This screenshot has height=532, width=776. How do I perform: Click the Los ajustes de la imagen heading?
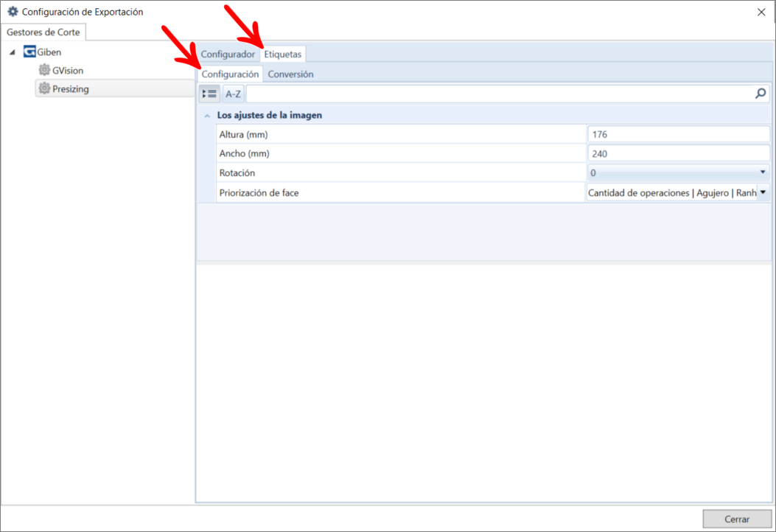(270, 115)
